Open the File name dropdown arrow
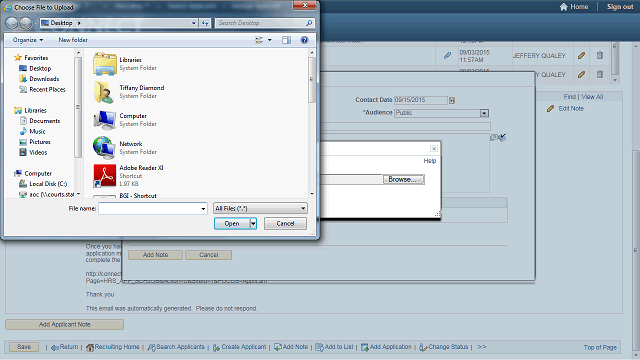The height and width of the screenshot is (360, 640). (x=203, y=209)
